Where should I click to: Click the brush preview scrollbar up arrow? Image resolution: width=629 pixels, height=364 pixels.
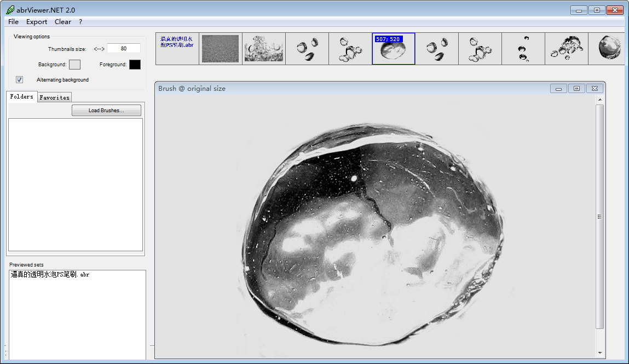[x=600, y=100]
